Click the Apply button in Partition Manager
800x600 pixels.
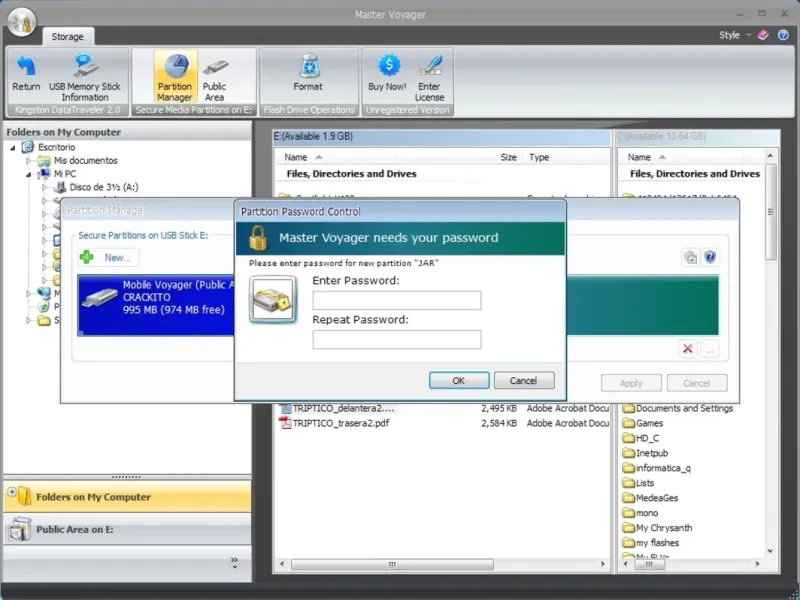coord(631,383)
